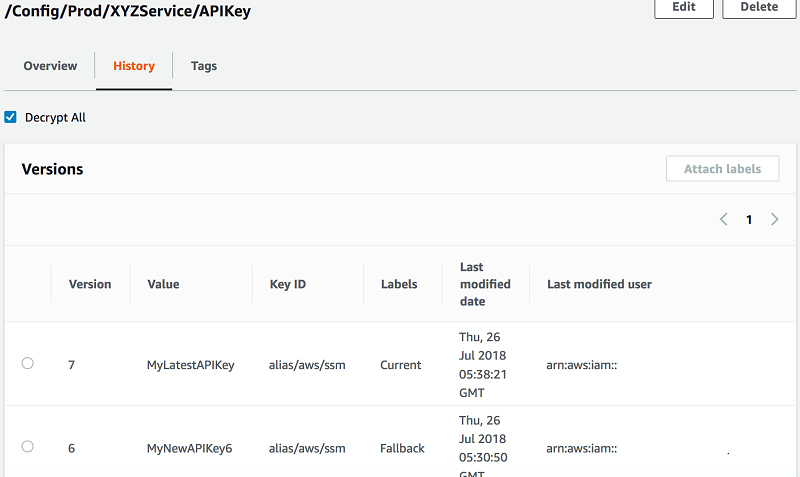The width and height of the screenshot is (800, 477).
Task: Click page number 1 in pagination
Action: click(x=749, y=220)
